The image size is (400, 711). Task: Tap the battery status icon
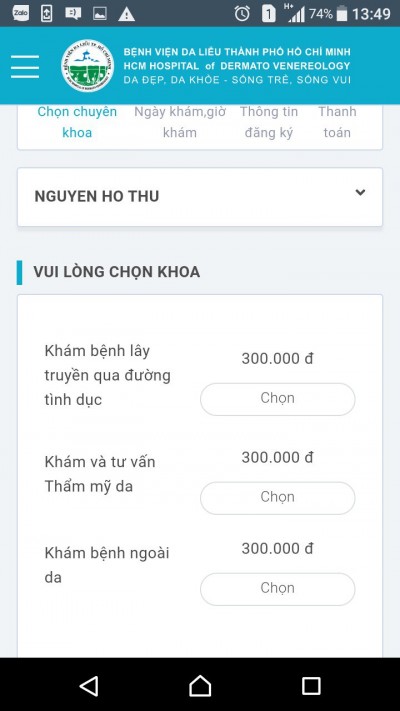coord(342,14)
